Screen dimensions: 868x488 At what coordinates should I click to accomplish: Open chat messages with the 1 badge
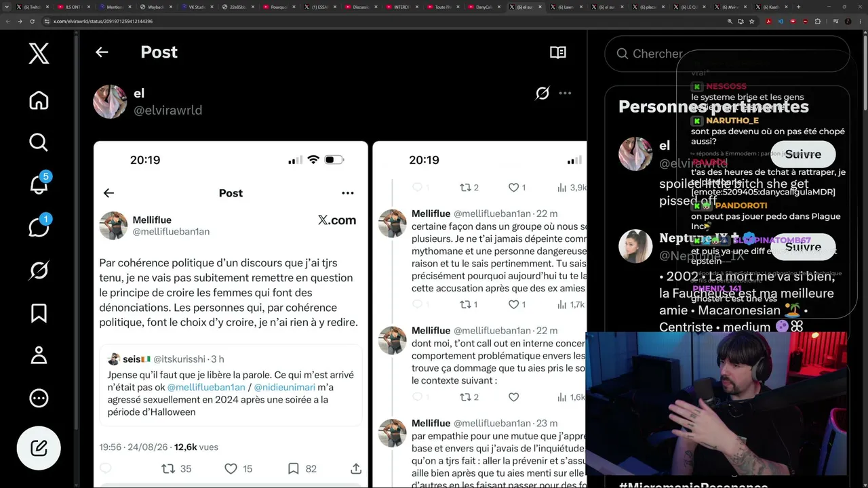39,226
